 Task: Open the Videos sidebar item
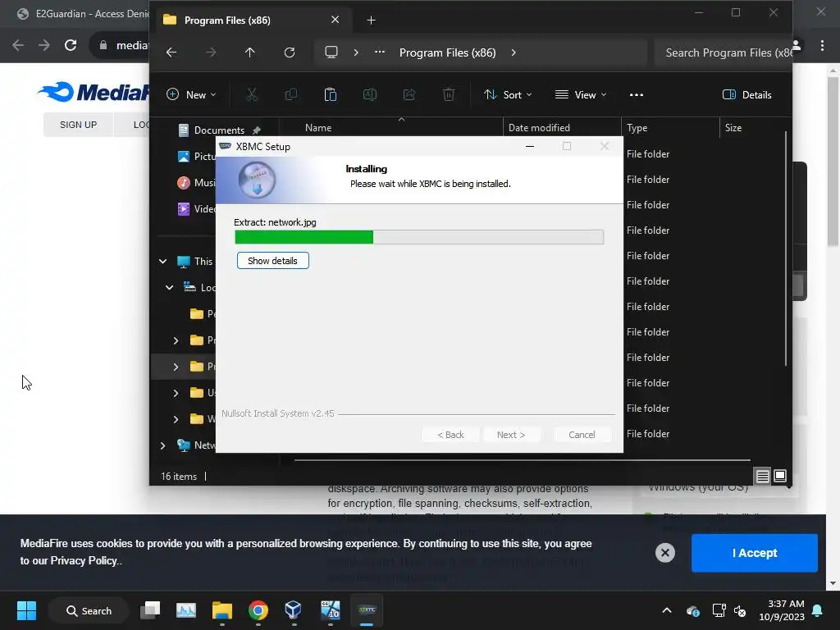(196, 209)
